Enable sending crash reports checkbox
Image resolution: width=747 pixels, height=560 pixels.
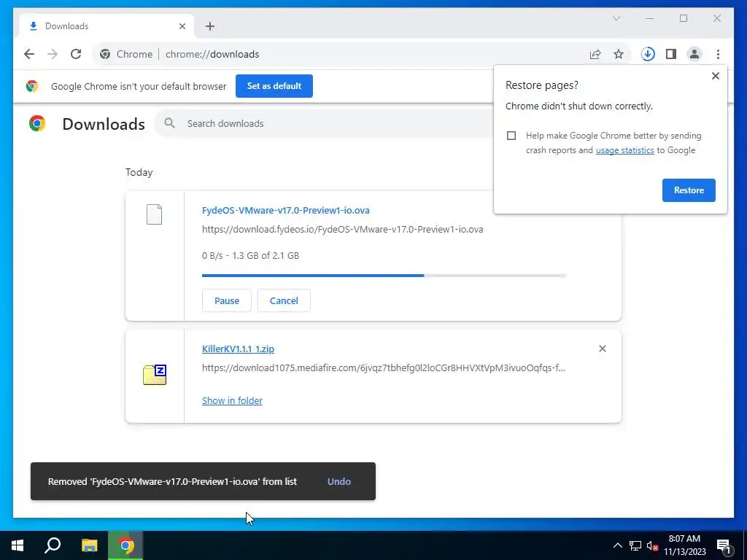pos(511,136)
